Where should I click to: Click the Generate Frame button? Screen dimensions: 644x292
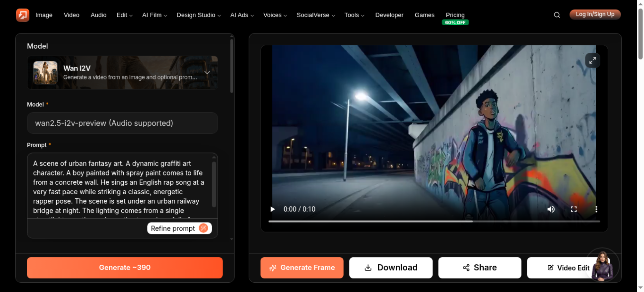pyautogui.click(x=302, y=268)
